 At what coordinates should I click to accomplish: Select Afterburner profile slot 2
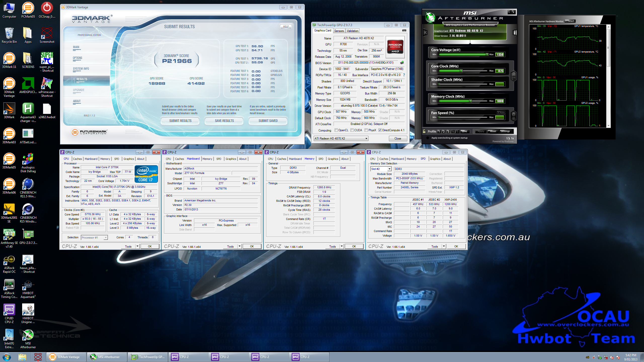pos(444,131)
